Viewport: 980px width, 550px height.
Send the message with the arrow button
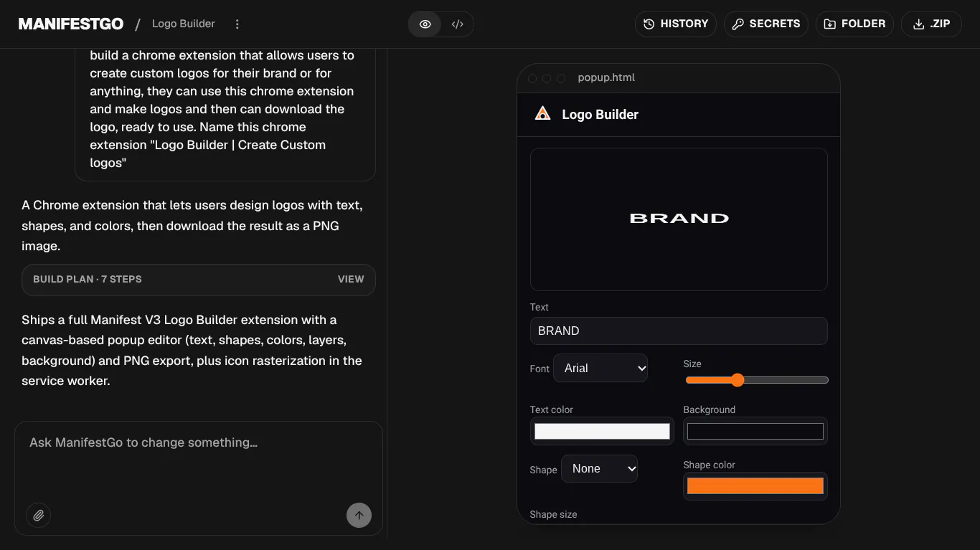point(359,515)
